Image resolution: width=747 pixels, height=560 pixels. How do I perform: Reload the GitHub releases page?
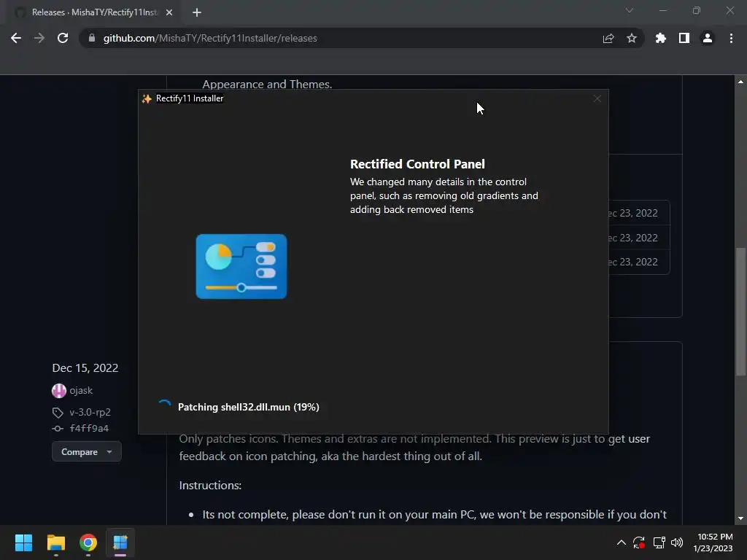pyautogui.click(x=63, y=38)
